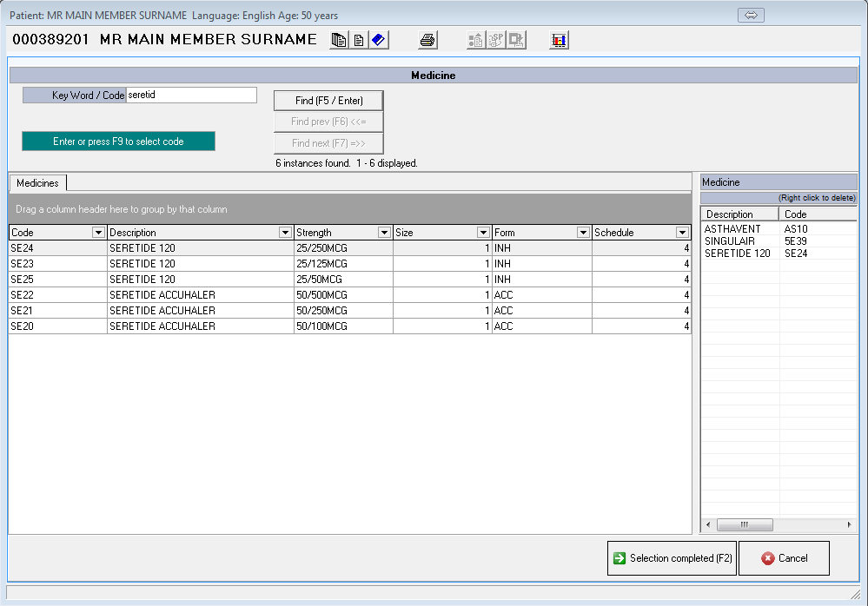The width and height of the screenshot is (868, 606).
Task: Select the Medicines tab
Action: point(37,183)
